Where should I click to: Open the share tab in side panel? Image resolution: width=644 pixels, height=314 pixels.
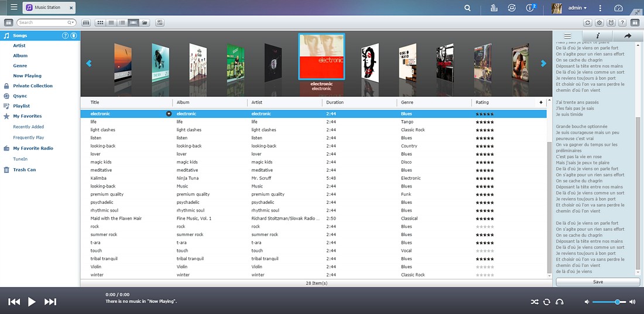[x=628, y=36]
